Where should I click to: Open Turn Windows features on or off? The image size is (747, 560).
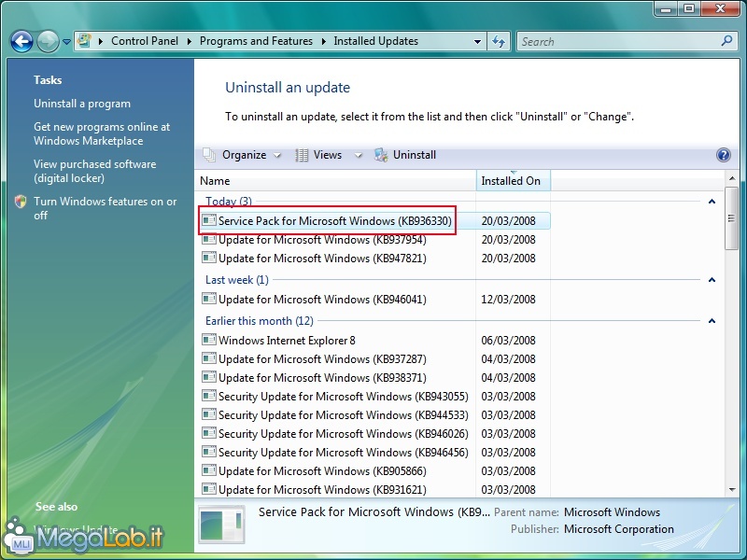(105, 208)
